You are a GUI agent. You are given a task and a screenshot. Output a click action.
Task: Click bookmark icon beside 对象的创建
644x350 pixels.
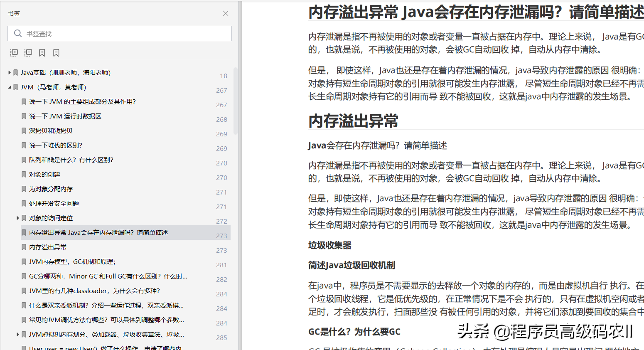[x=24, y=174]
